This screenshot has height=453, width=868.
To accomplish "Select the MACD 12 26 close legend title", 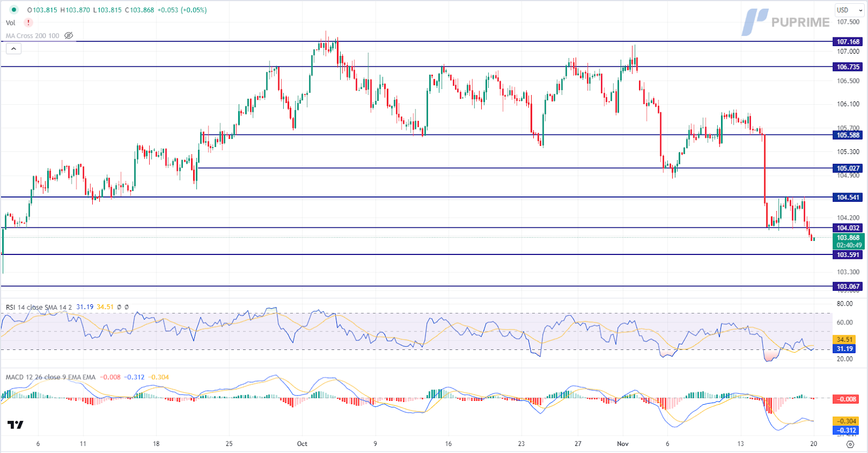I will pos(50,377).
